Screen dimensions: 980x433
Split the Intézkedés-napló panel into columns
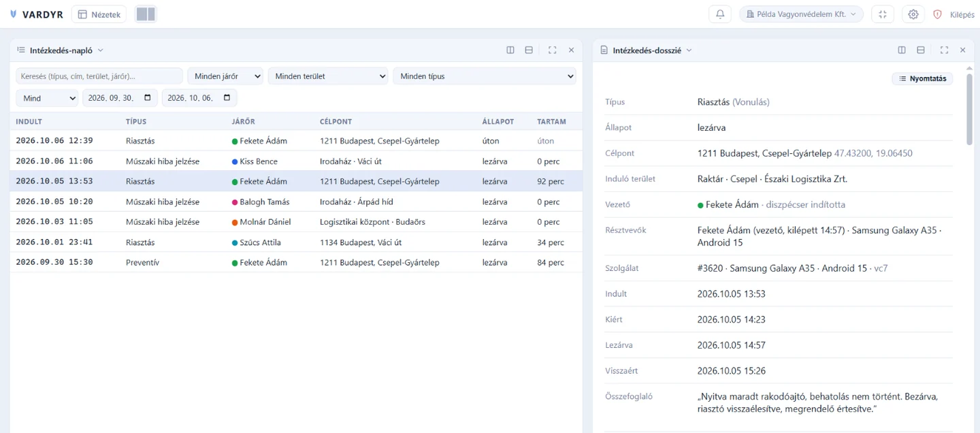pyautogui.click(x=510, y=50)
